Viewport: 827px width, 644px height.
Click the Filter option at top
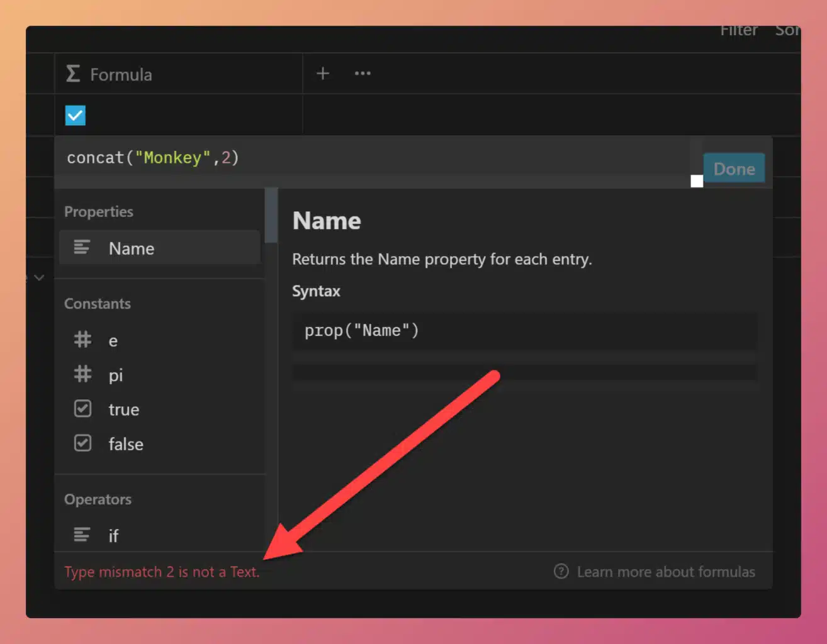coord(738,31)
